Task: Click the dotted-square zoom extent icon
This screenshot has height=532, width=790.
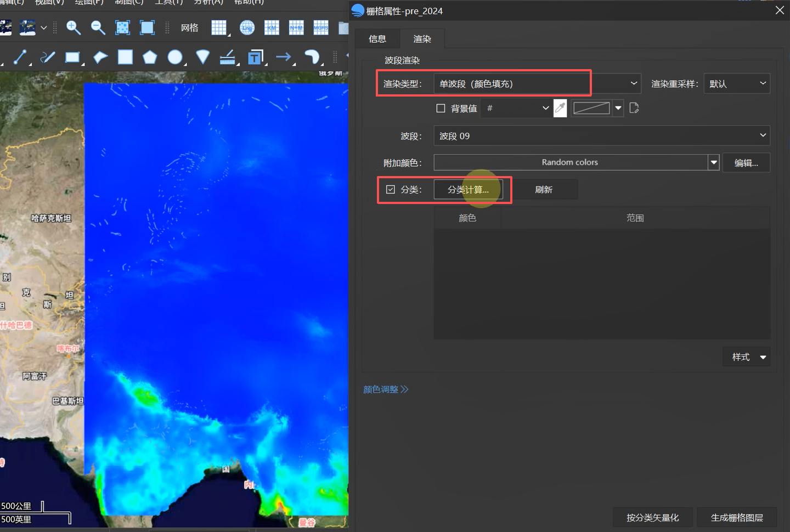Action: [x=122, y=27]
